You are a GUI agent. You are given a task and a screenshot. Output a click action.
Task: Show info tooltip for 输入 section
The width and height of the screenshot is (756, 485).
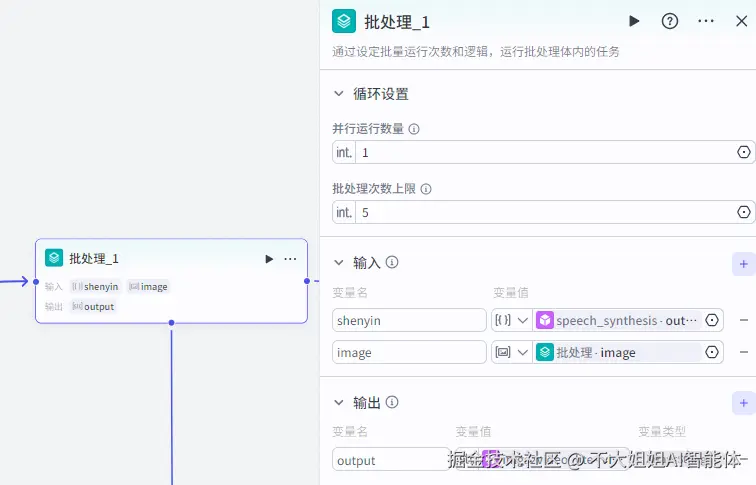[392, 262]
